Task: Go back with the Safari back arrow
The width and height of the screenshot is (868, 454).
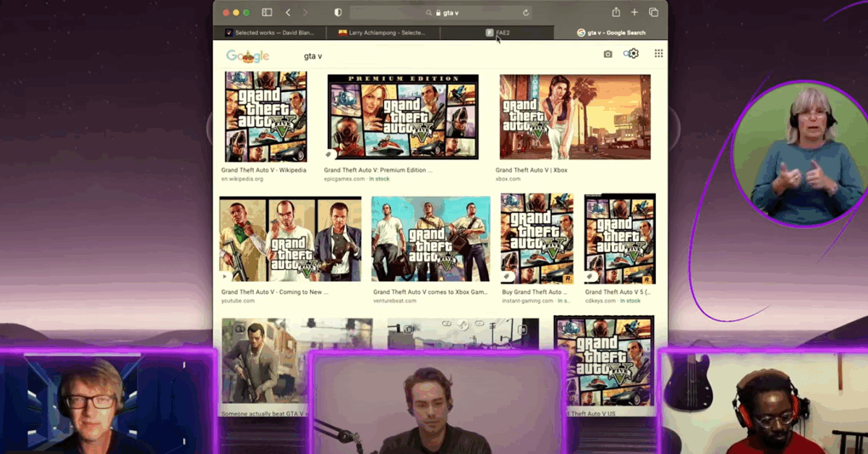Action: tap(288, 12)
